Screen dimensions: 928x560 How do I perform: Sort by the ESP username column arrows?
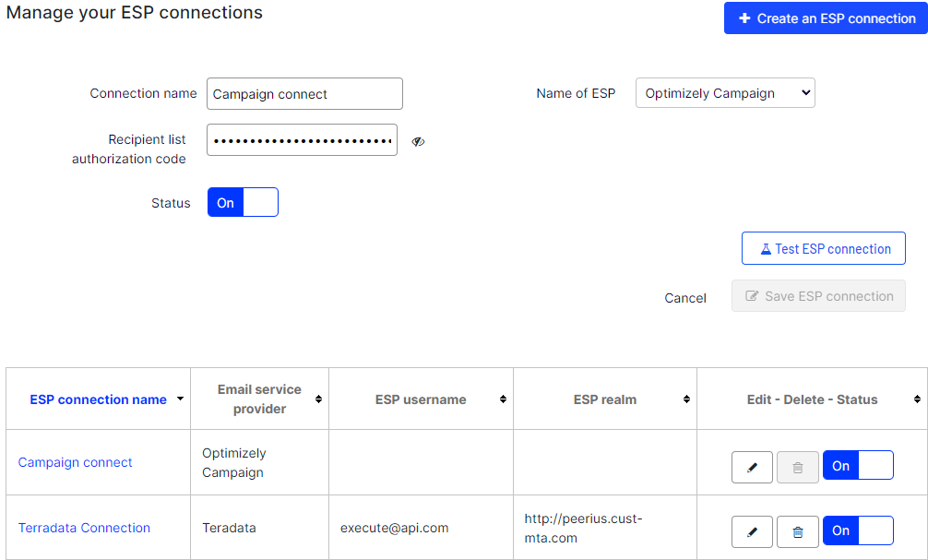click(503, 399)
